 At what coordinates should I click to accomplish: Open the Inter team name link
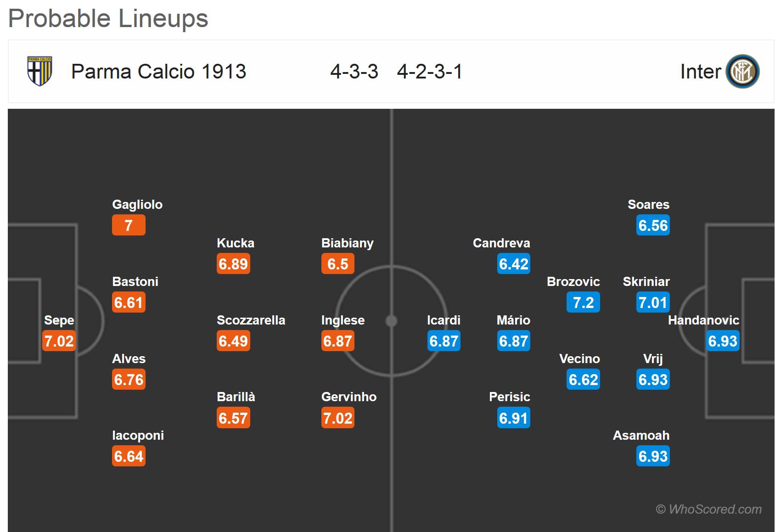[700, 72]
